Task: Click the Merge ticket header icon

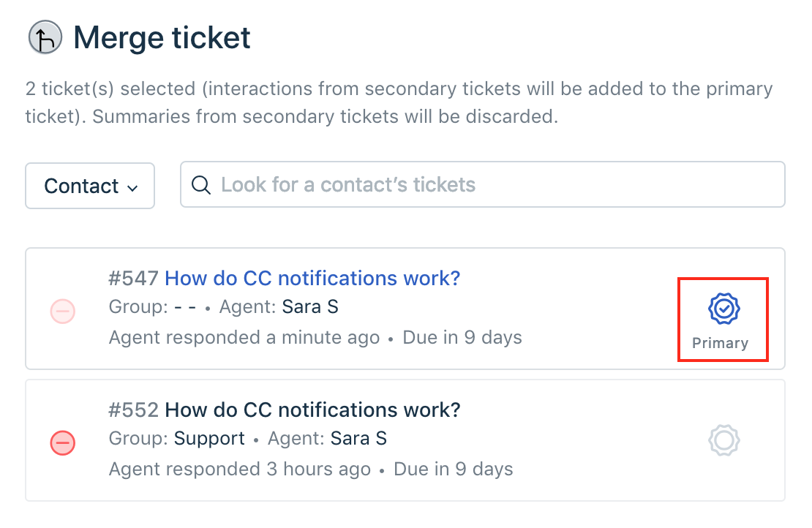Action: click(x=45, y=38)
